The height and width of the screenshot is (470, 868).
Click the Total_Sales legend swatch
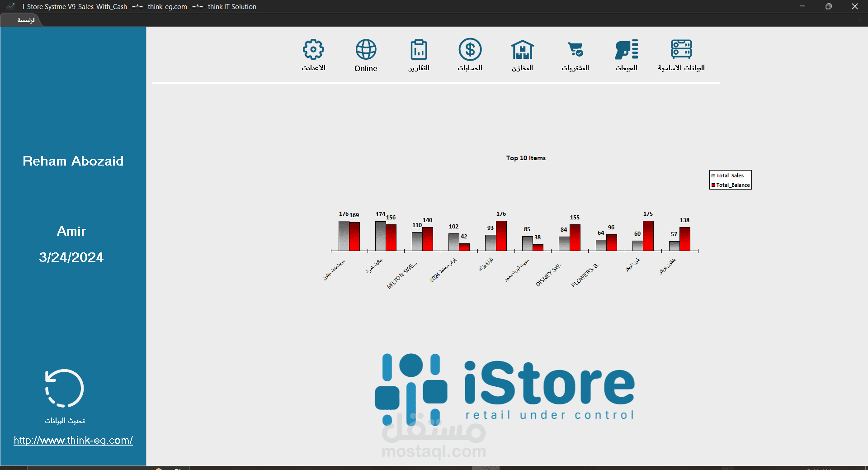(x=713, y=176)
